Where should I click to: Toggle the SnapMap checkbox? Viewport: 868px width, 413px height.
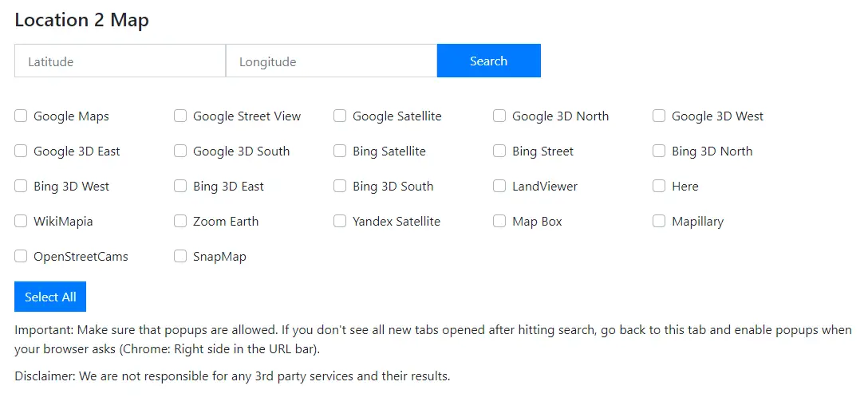pos(180,257)
